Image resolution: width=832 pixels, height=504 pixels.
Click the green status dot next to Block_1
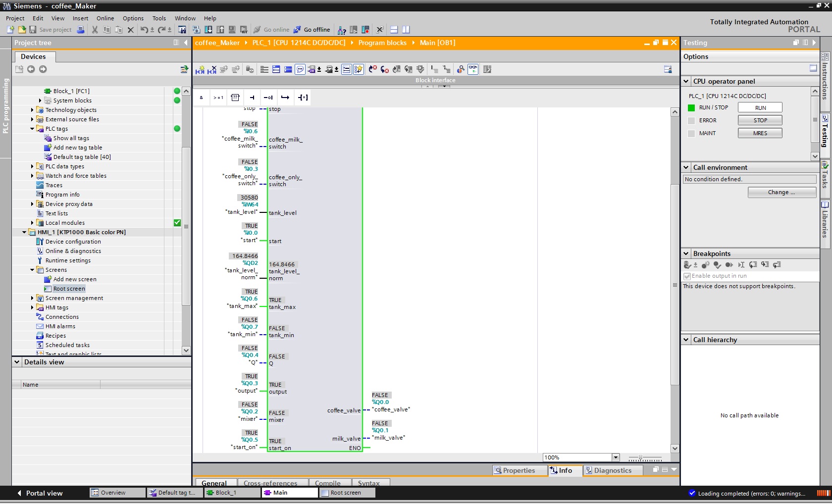177,91
